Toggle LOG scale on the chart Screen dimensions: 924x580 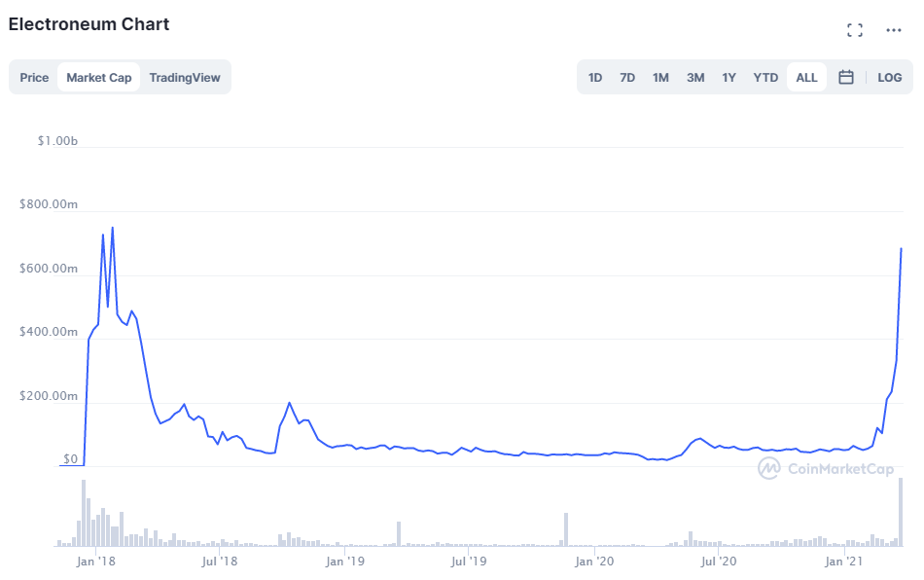coord(889,78)
